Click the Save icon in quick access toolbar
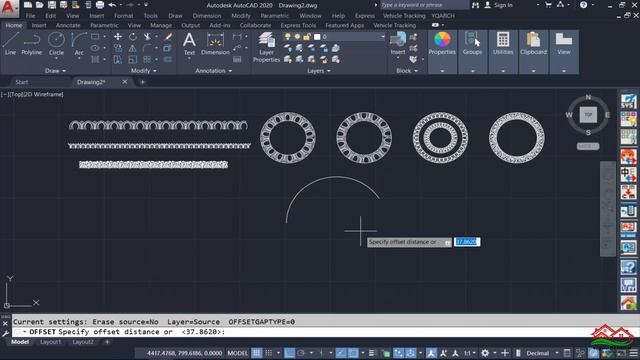This screenshot has width=640, height=360. pyautogui.click(x=51, y=5)
